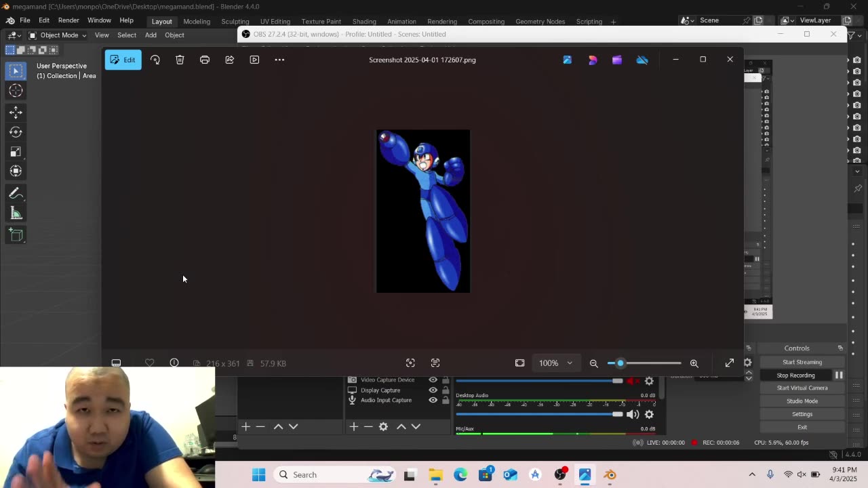The width and height of the screenshot is (868, 488).
Task: Start slideshow from the Photos toolbar
Action: 254,60
